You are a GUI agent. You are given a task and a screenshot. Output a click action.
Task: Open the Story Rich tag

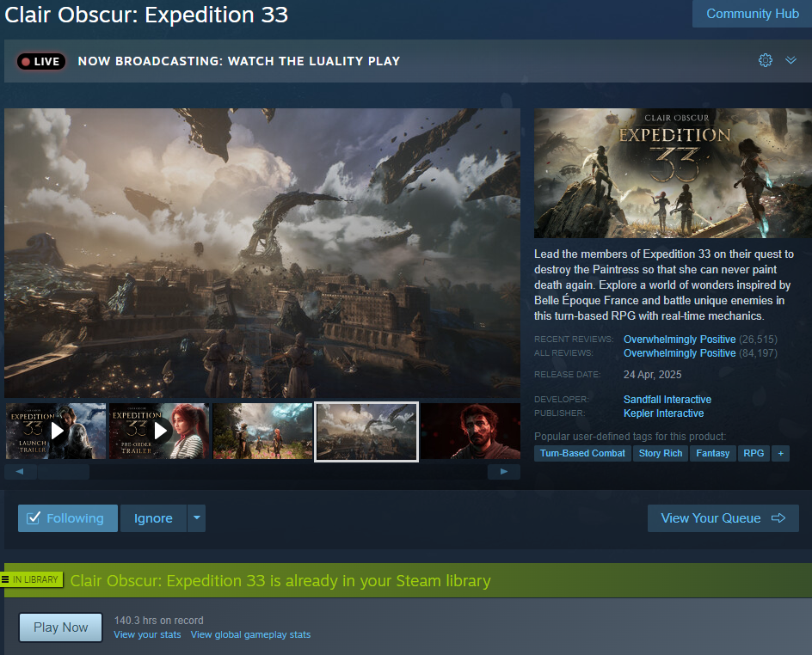pos(661,453)
